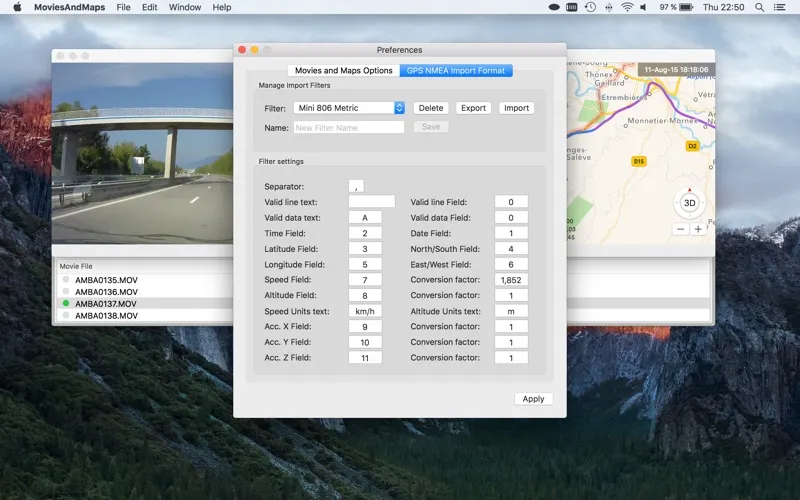The width and height of the screenshot is (800, 500).
Task: Open Notification Center list icon
Action: (779, 7)
